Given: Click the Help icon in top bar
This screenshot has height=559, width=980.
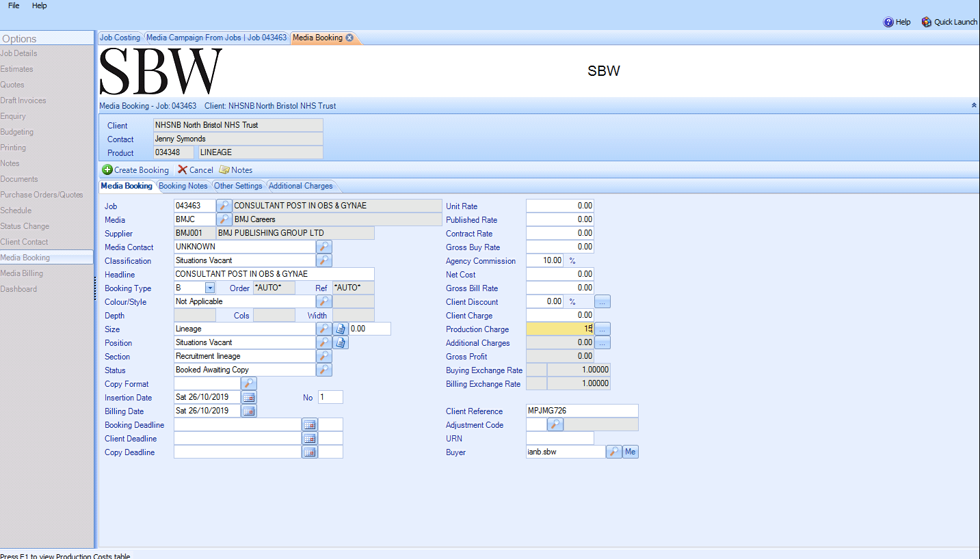Looking at the screenshot, I should 888,22.
